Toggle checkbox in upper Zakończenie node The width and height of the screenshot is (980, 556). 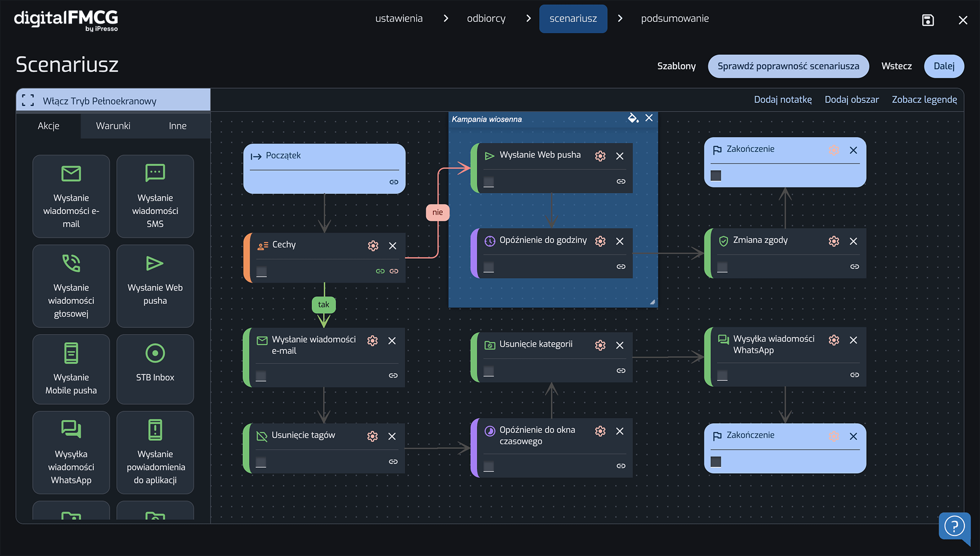point(716,176)
